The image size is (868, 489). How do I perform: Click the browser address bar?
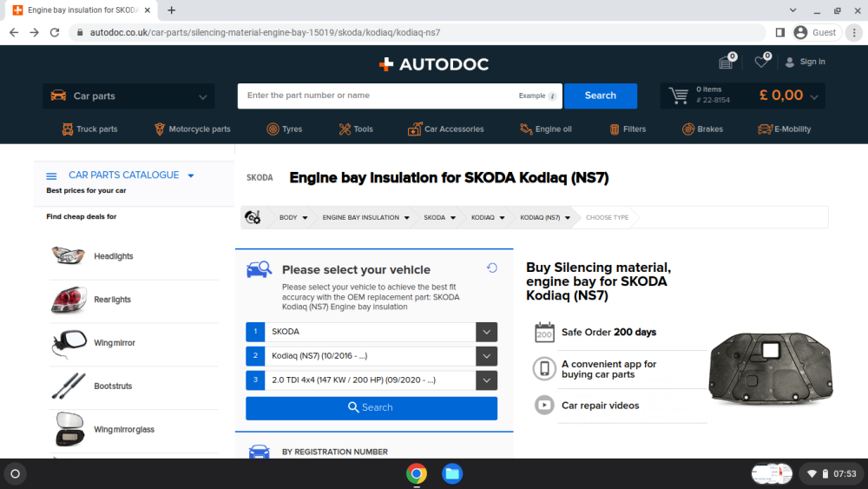point(418,33)
